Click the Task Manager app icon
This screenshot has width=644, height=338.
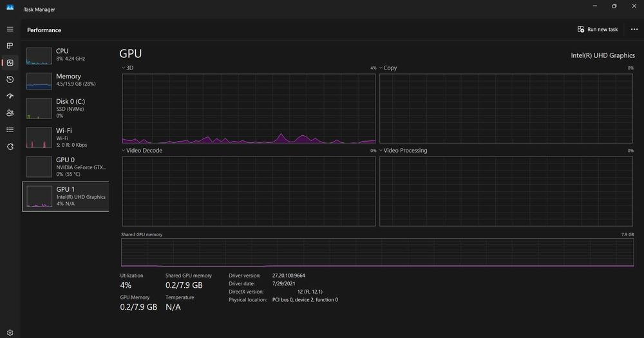tap(10, 7)
